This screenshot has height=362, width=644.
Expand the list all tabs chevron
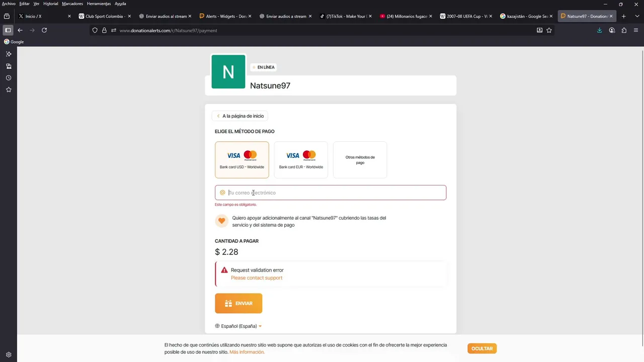pos(636,16)
